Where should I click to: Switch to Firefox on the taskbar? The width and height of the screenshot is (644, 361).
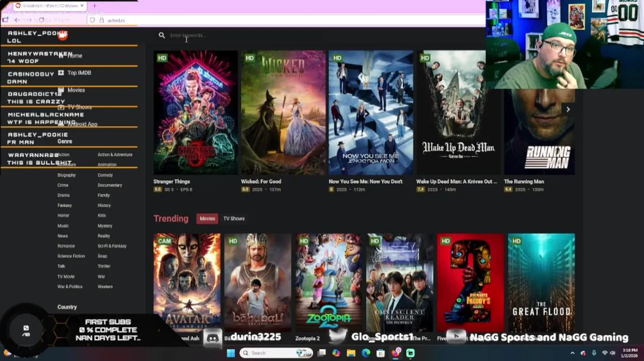coord(396,353)
